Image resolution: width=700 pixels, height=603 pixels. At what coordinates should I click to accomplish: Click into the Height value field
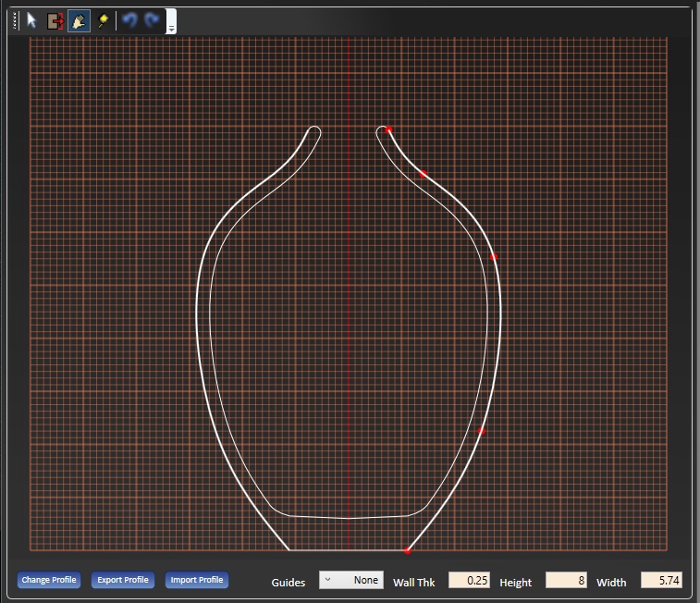(566, 580)
